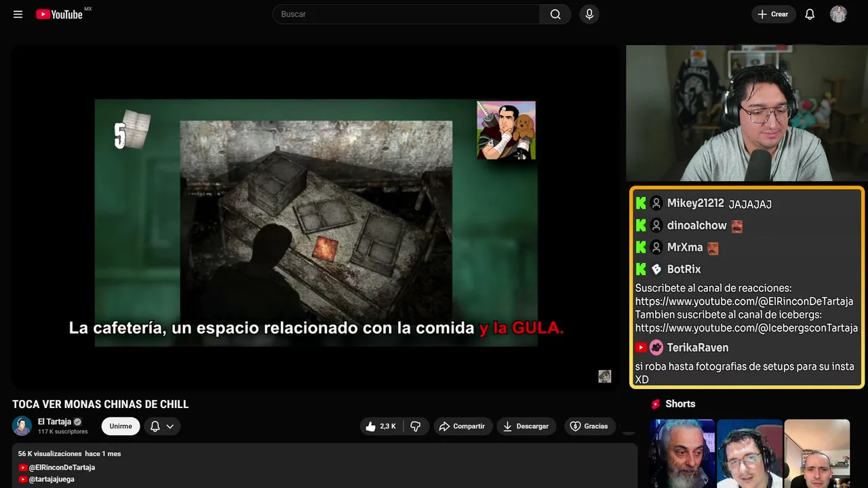Click the JAJAJAJ message from Mikey21212
The height and width of the screenshot is (488, 868).
pos(750,204)
